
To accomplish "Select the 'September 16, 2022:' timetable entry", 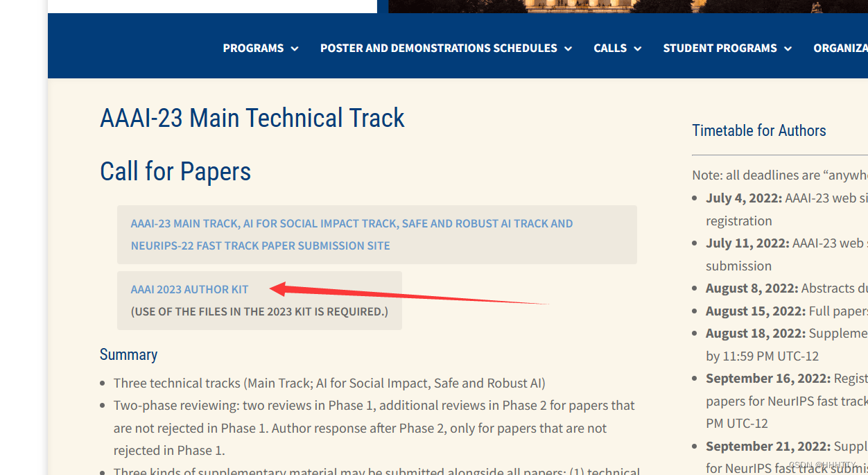I will tap(787, 401).
